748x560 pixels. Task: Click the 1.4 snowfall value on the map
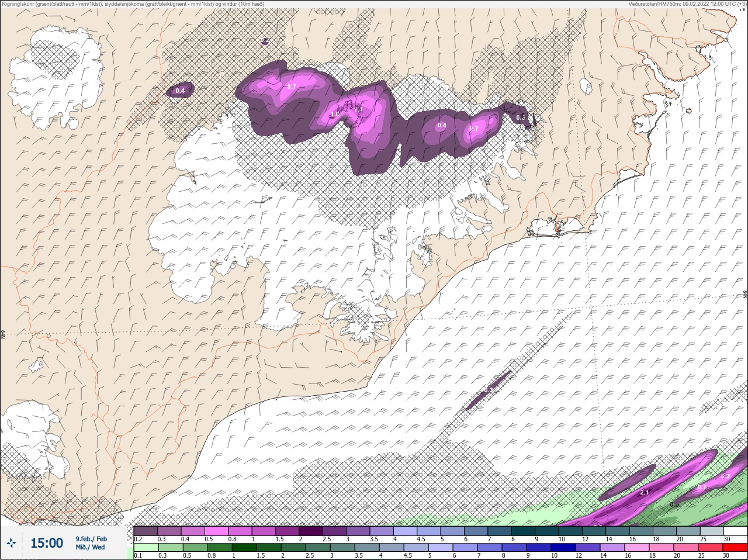coord(358,109)
